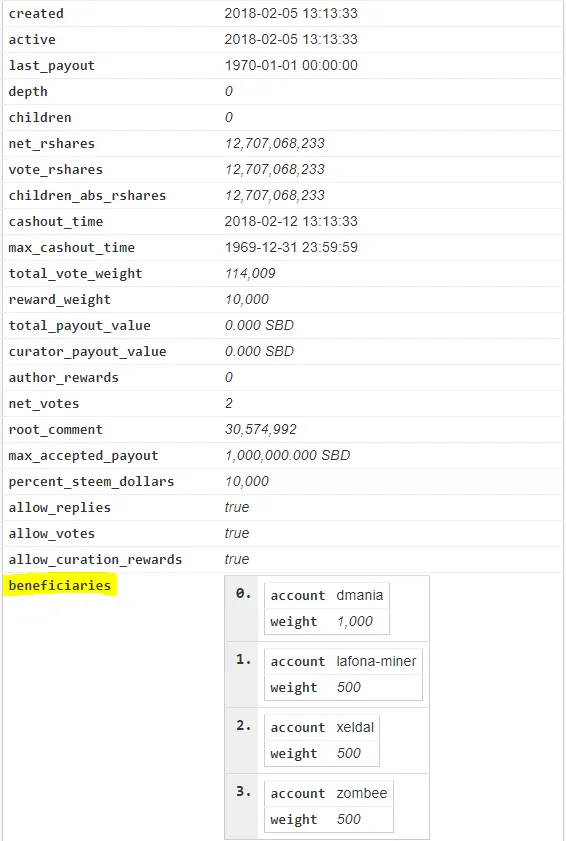The width and height of the screenshot is (566, 841).
Task: Click the 'children_abs_rshares' label
Action: (87, 196)
